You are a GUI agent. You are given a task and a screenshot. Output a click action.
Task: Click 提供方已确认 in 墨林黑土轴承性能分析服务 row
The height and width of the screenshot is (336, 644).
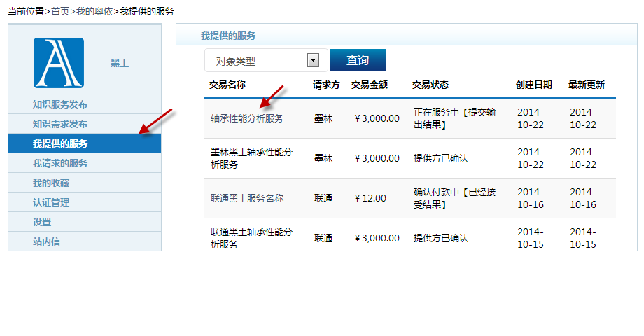[x=441, y=159]
